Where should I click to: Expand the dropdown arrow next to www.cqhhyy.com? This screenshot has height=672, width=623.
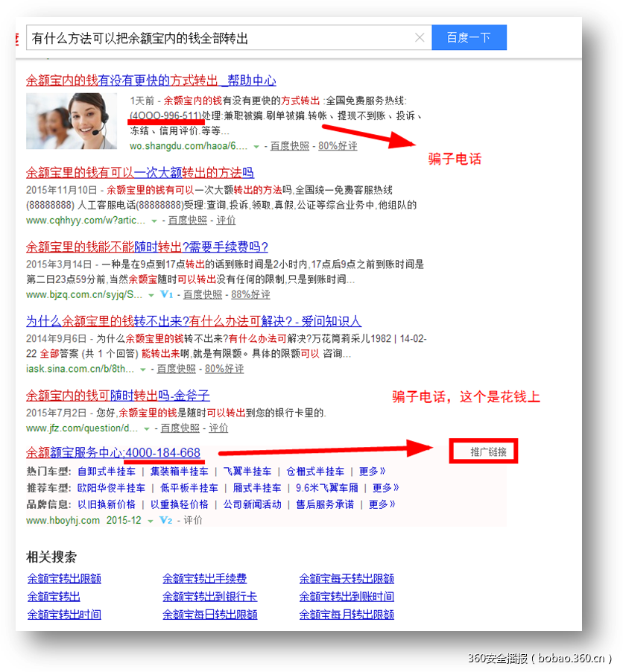click(x=154, y=221)
